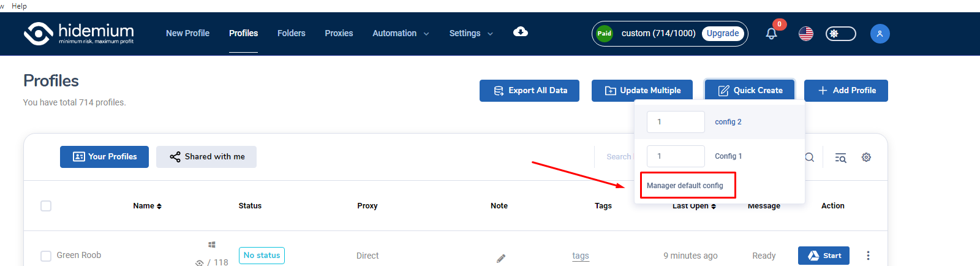The height and width of the screenshot is (266, 980).
Task: Check the select-all profiles checkbox
Action: 46,206
